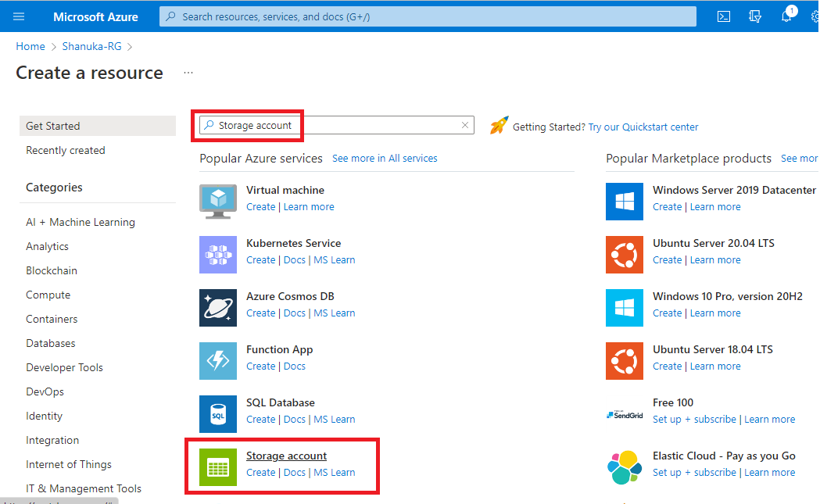Click the Virtual machine icon
The image size is (820, 504).
tap(218, 202)
